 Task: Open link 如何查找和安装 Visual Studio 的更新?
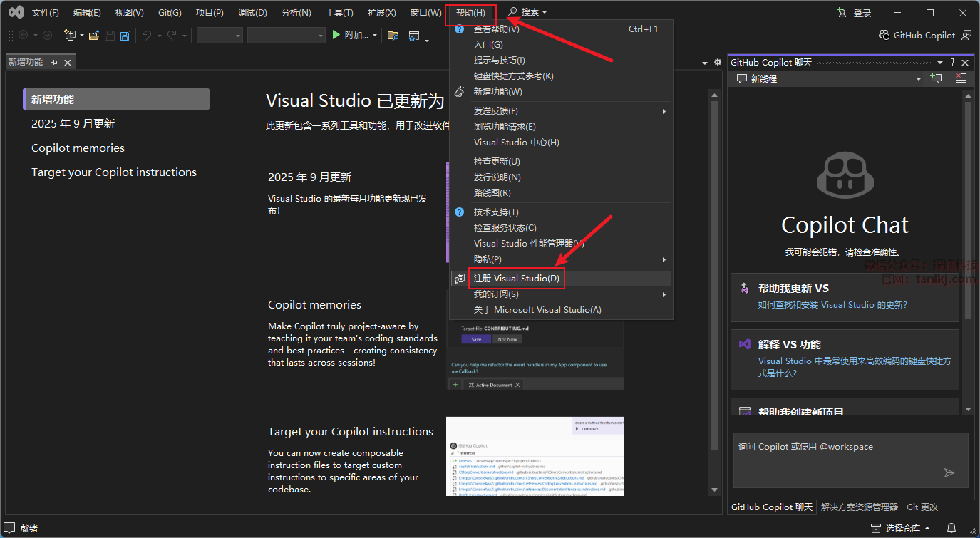coord(832,305)
